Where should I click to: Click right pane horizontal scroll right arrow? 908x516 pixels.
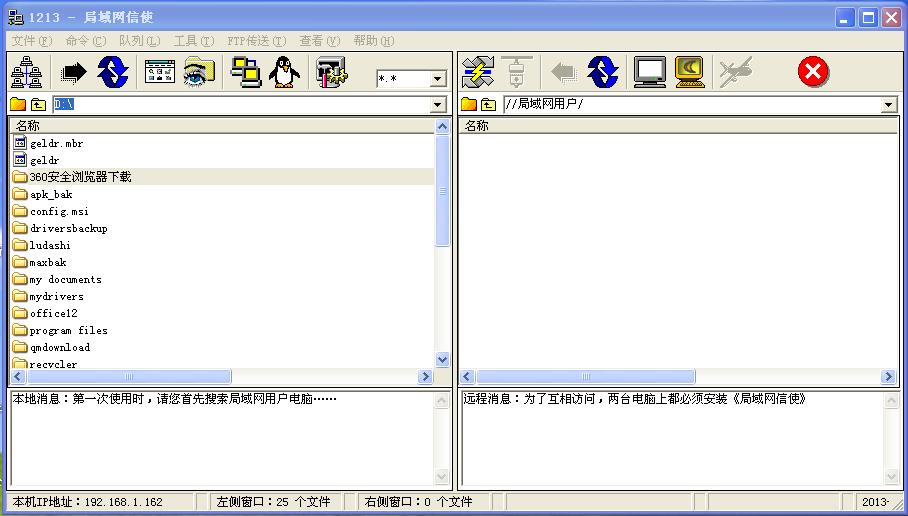pos(888,376)
